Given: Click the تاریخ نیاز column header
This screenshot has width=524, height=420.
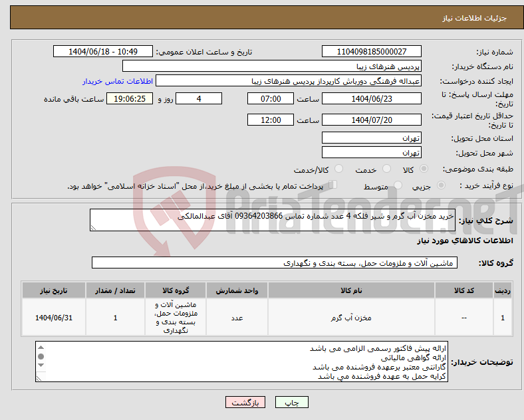Looking at the screenshot, I should tap(54, 290).
